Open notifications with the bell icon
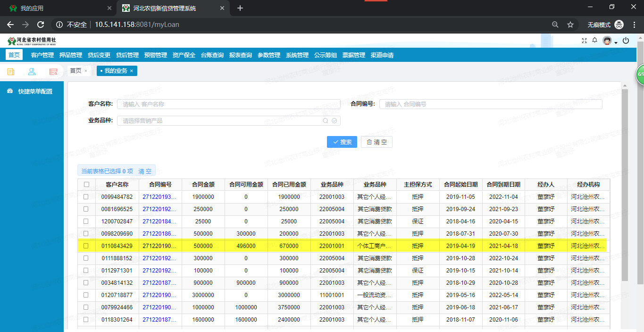The image size is (644, 332). pos(594,41)
